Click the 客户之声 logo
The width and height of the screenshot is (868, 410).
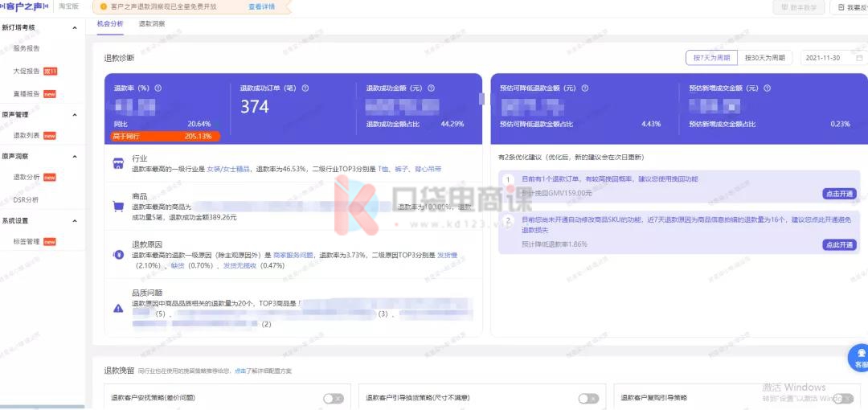pyautogui.click(x=26, y=6)
